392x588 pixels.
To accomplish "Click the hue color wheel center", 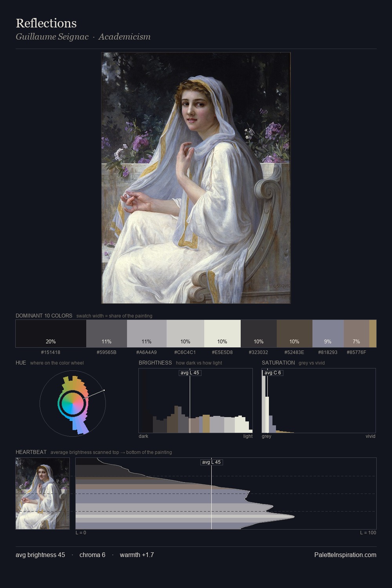I will point(73,403).
